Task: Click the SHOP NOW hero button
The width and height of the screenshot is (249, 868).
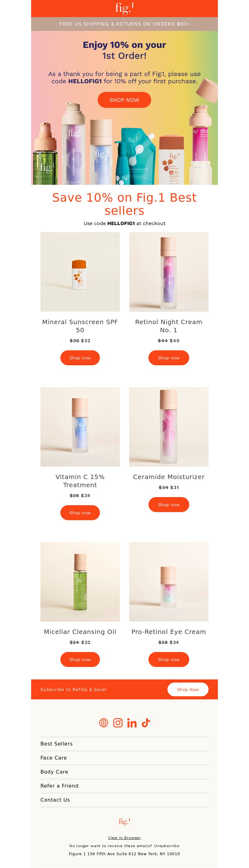Action: (x=124, y=100)
